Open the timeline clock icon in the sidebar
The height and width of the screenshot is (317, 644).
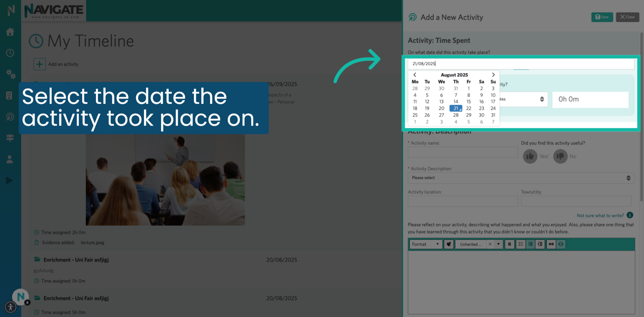tap(10, 53)
